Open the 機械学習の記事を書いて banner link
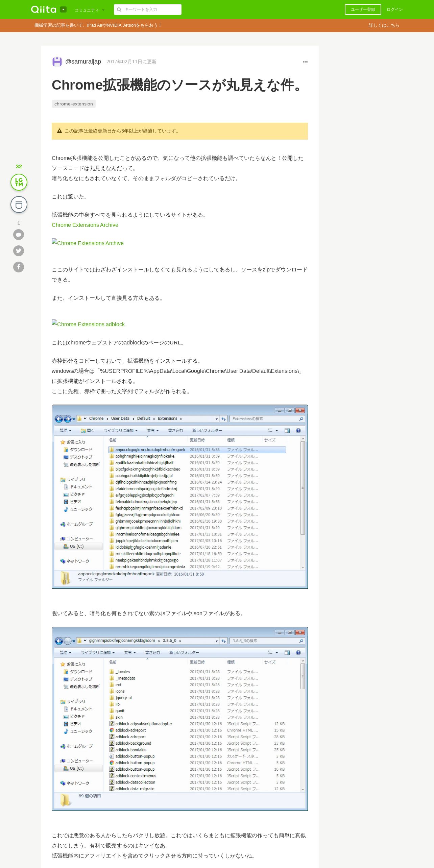Image resolution: width=434 pixels, height=868 pixels. (x=98, y=25)
